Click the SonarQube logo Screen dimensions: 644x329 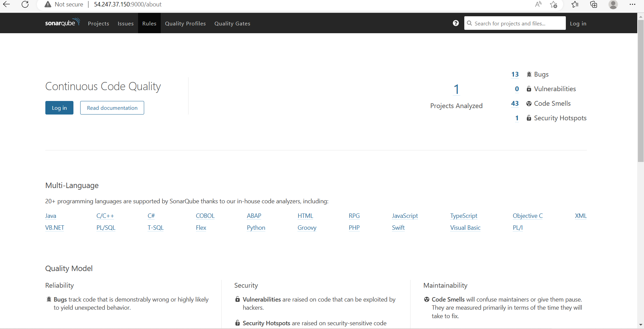62,22
